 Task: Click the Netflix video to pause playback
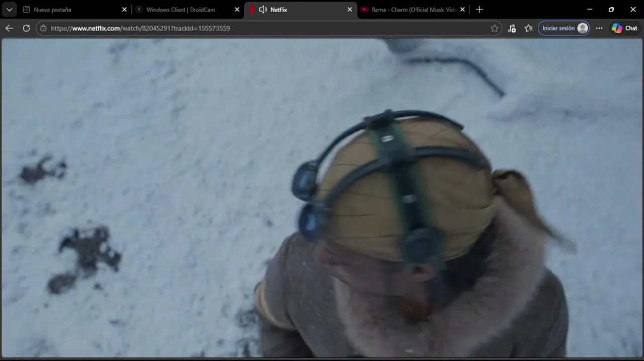(x=322, y=198)
